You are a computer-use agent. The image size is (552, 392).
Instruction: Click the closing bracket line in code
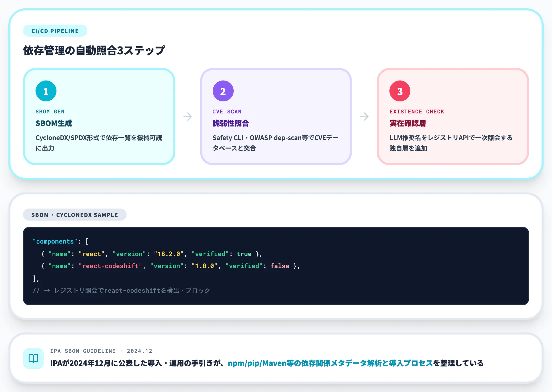click(x=36, y=278)
